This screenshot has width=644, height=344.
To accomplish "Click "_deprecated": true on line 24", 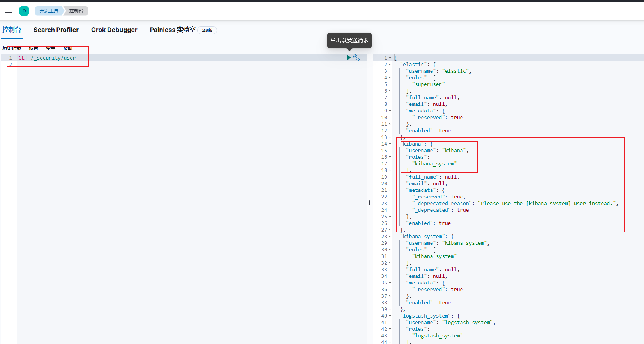I will pyautogui.click(x=440, y=210).
